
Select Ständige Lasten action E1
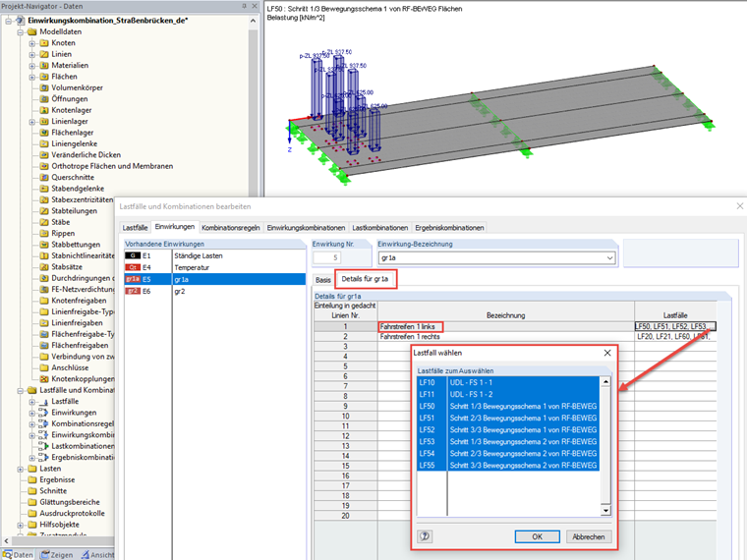215,255
